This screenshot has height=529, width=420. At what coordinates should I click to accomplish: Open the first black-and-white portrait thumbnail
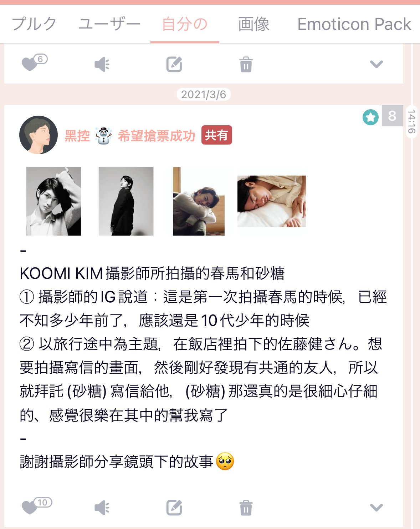click(53, 201)
